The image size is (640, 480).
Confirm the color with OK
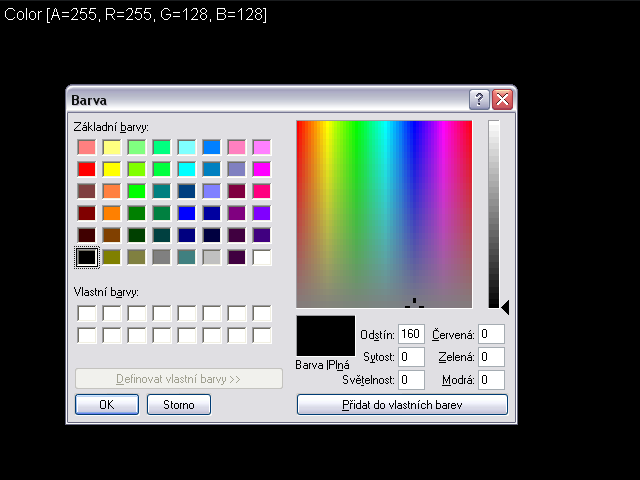(x=106, y=404)
